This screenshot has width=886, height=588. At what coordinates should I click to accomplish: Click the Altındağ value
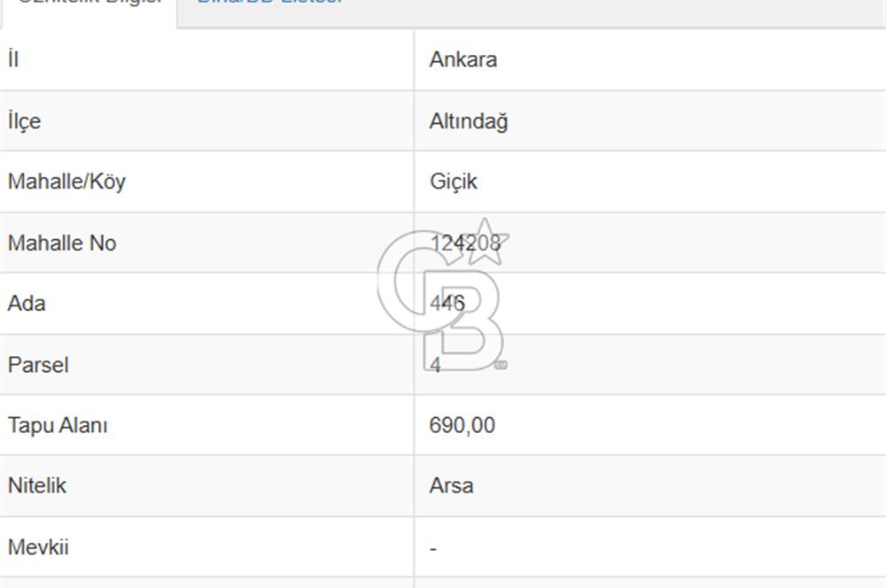469,120
